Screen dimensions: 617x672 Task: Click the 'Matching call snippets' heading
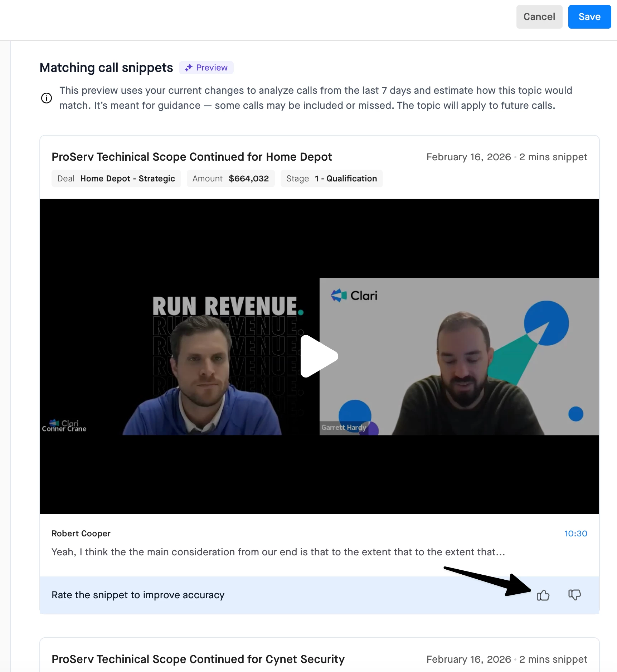pyautogui.click(x=106, y=68)
